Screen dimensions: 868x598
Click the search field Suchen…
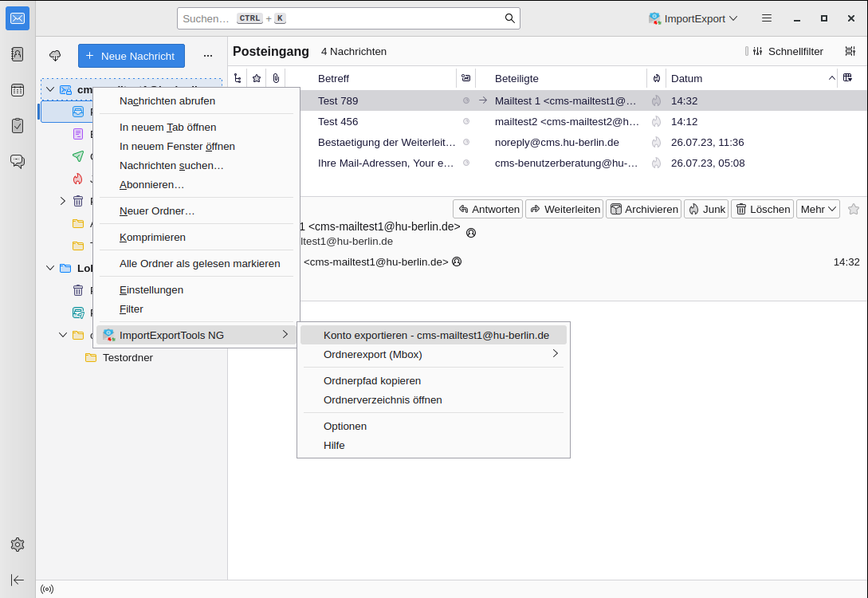pyautogui.click(x=343, y=18)
